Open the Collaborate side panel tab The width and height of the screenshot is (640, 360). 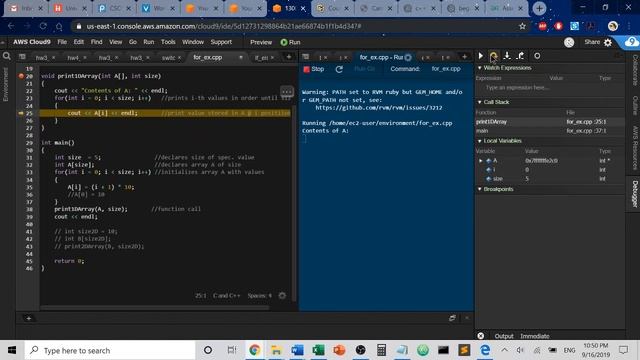[x=635, y=70]
